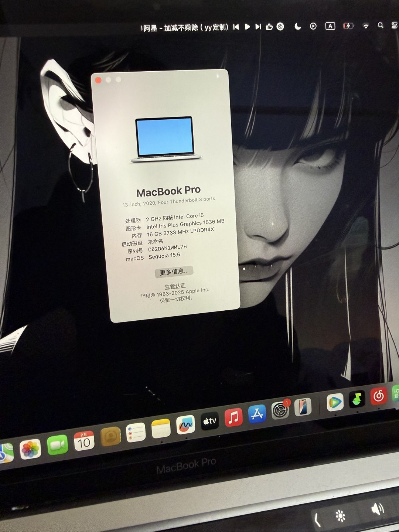Launch Apple TV from the Dock
Image resolution: width=399 pixels, height=532 pixels.
click(209, 421)
